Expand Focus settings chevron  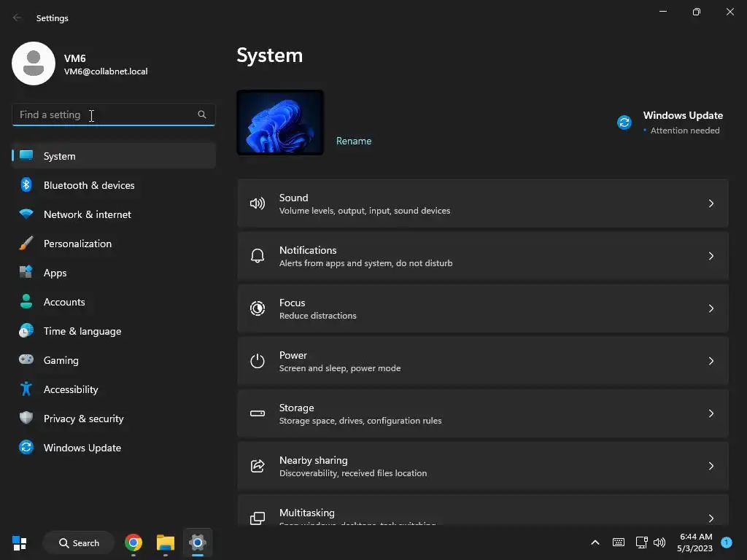[x=711, y=308]
